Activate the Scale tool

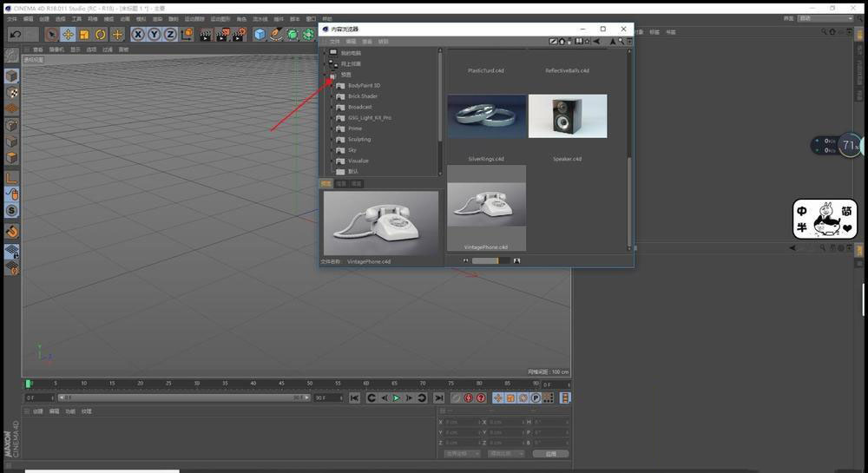click(84, 35)
